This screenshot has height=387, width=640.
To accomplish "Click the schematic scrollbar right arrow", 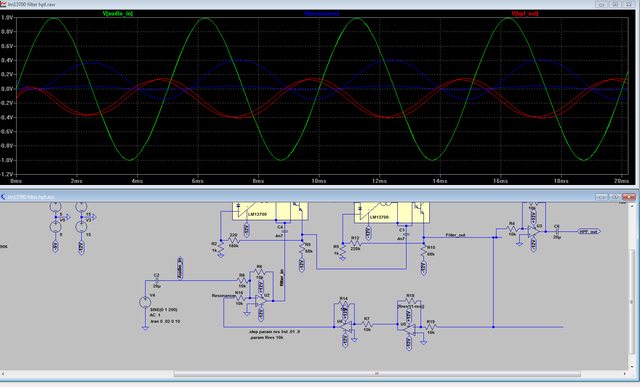I will pos(624,373).
